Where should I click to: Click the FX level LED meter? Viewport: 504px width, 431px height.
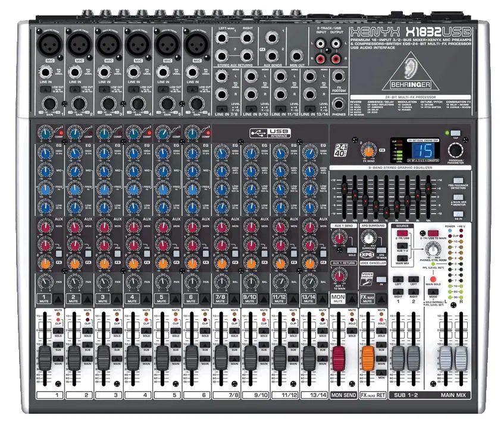[399, 151]
